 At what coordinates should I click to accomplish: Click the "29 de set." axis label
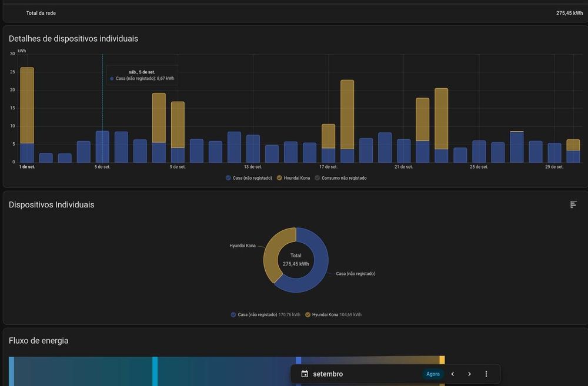click(554, 167)
